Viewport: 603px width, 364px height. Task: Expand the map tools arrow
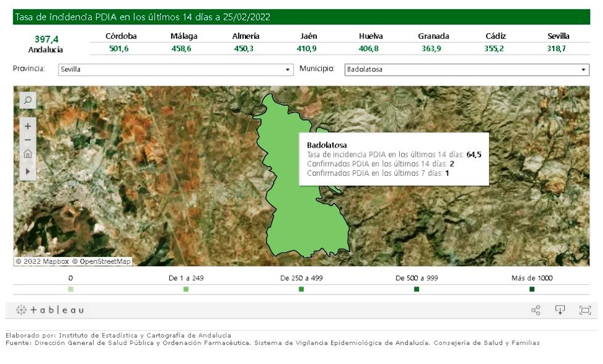pyautogui.click(x=28, y=171)
